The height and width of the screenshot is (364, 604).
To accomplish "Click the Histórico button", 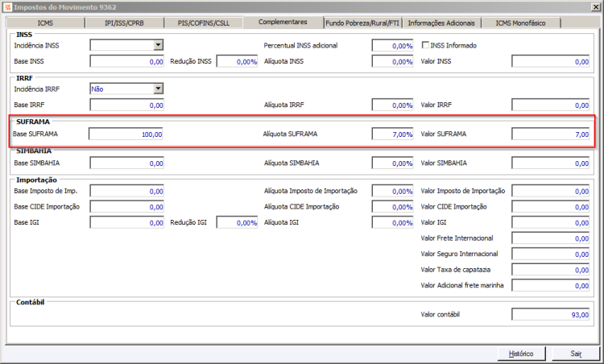I will click(521, 354).
